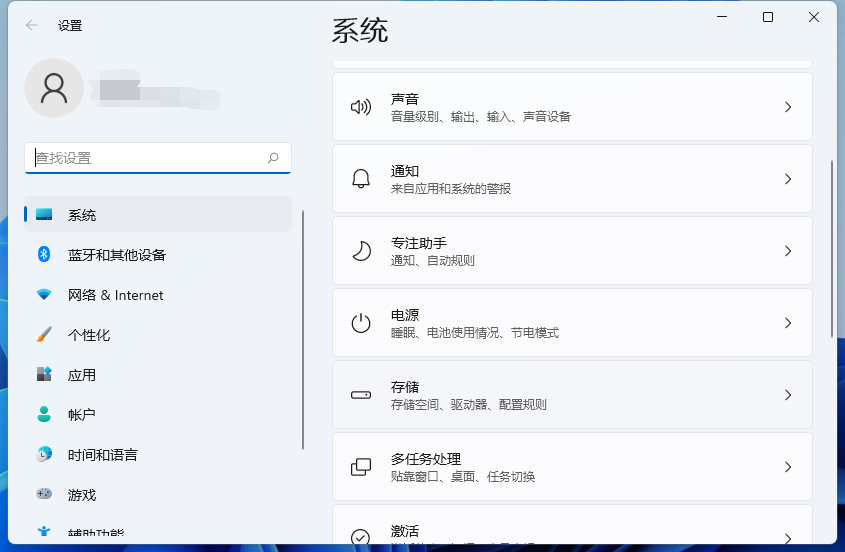
Task: Open 时间和语言 sidebar section
Action: (102, 455)
